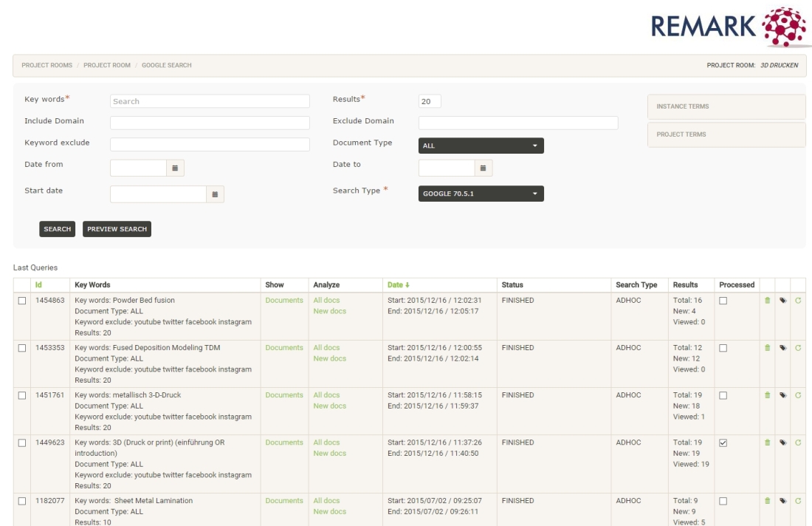Open the Search Type dropdown
Image resolution: width=812 pixels, height=526 pixels.
pos(481,194)
